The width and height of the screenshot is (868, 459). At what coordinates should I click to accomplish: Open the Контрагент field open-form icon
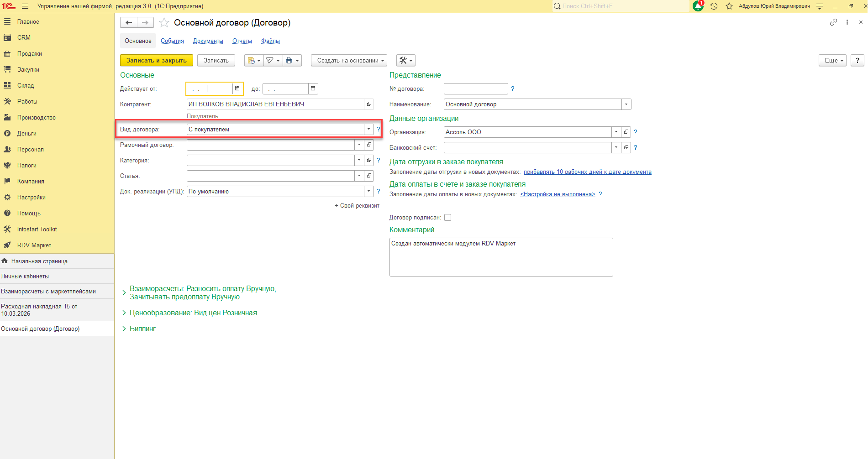point(369,104)
